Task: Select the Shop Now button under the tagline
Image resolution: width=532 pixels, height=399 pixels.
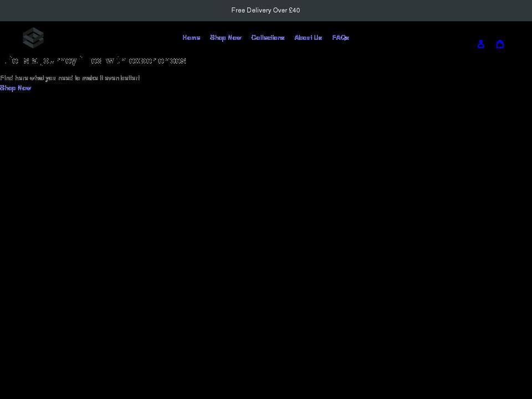Action: pyautogui.click(x=16, y=88)
